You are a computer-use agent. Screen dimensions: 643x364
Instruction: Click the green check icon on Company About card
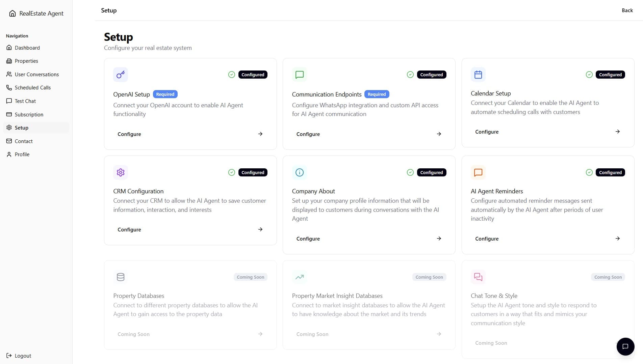click(x=410, y=172)
